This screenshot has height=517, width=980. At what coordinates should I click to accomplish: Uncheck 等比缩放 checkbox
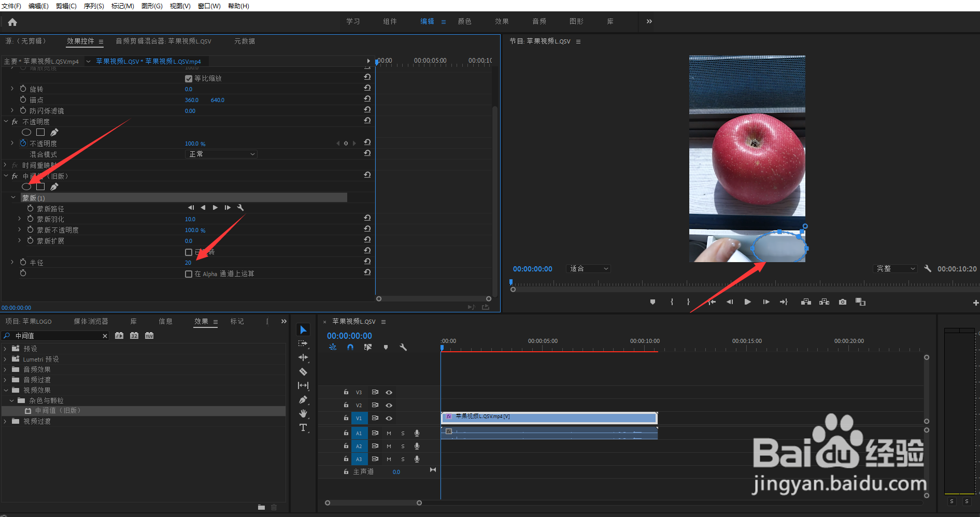coord(189,79)
